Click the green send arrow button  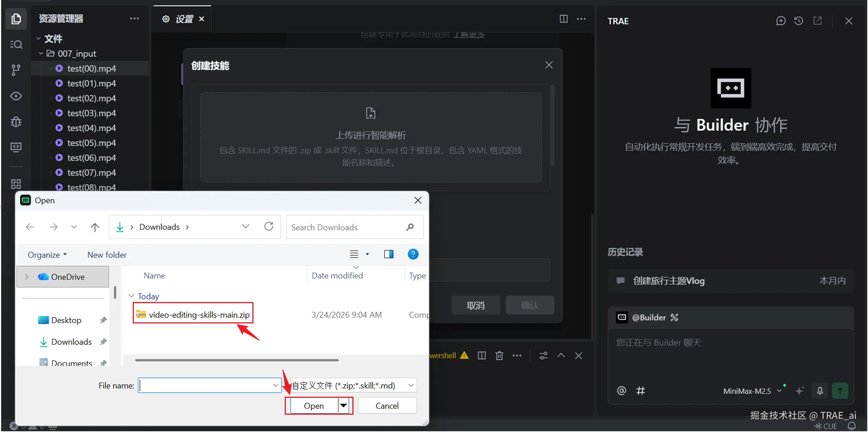coord(840,391)
